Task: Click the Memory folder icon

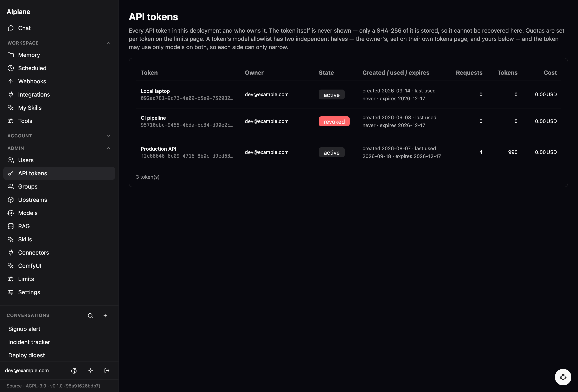Action: click(x=11, y=55)
